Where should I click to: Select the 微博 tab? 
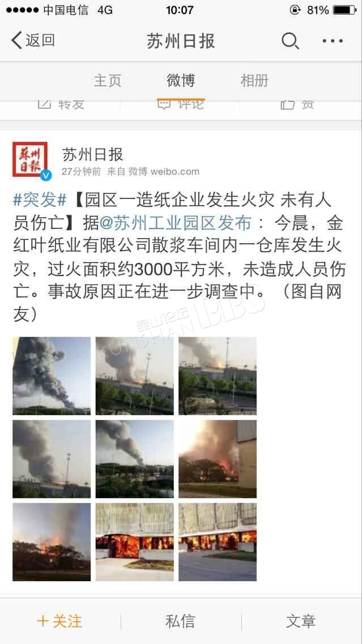pos(181,80)
